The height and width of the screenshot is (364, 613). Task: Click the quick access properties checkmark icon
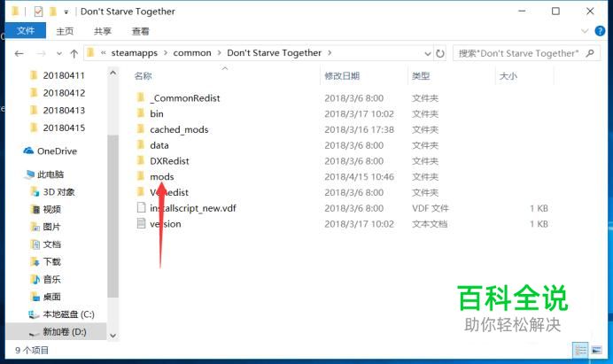point(38,12)
